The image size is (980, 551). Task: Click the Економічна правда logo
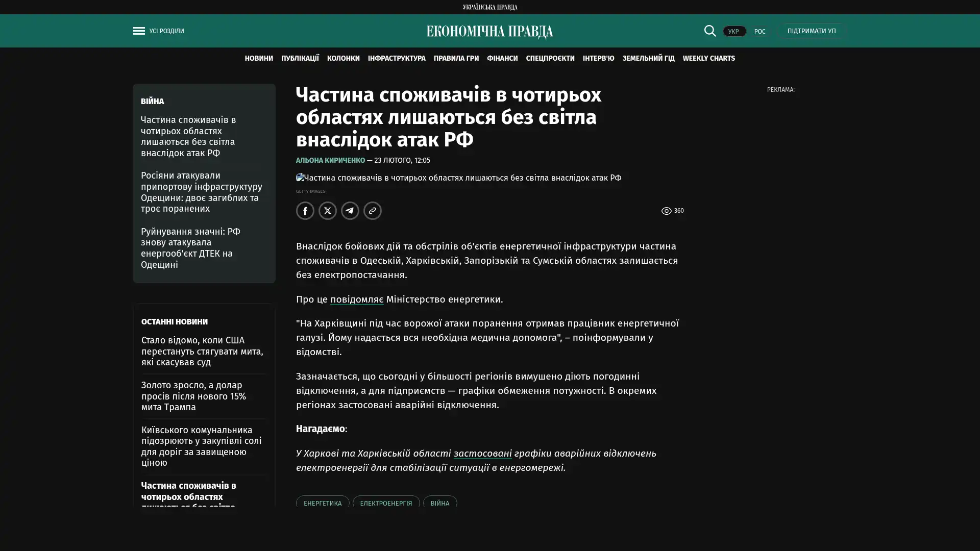[489, 31]
